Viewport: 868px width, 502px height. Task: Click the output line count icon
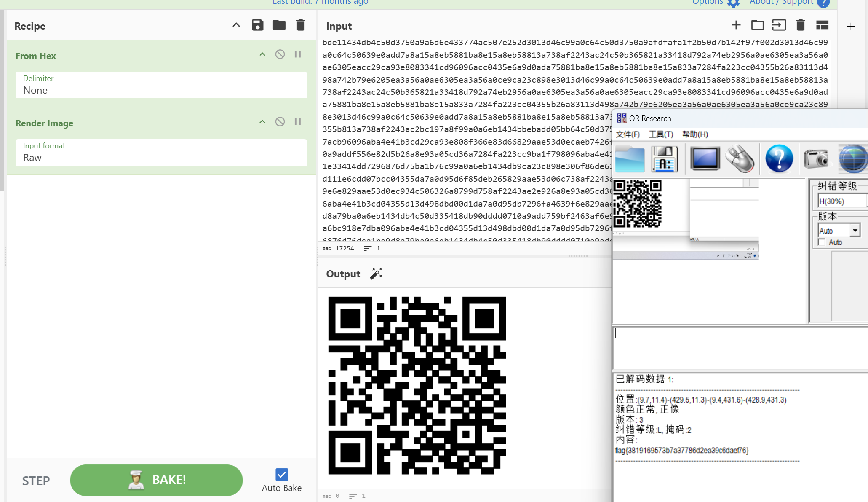(x=353, y=496)
